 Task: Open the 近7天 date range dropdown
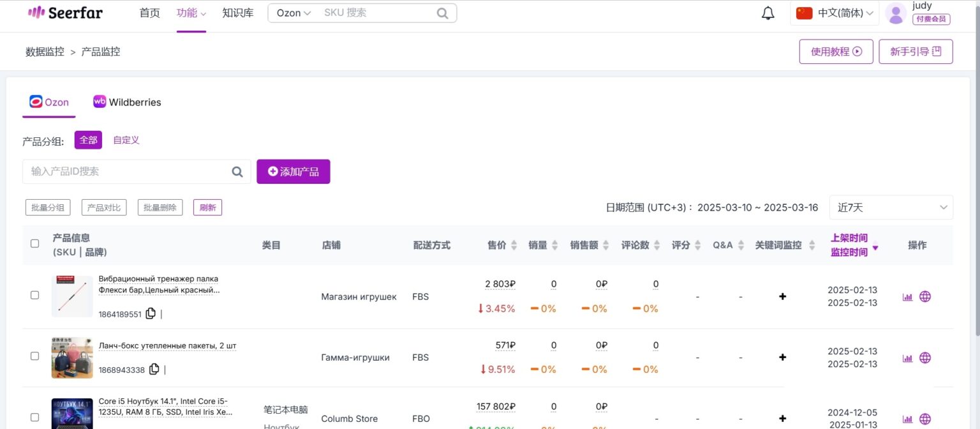point(891,207)
